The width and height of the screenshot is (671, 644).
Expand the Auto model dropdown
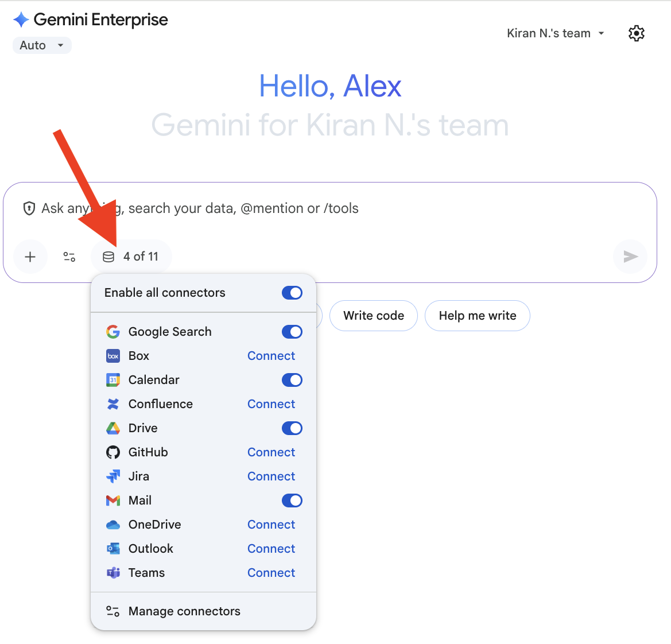(42, 45)
